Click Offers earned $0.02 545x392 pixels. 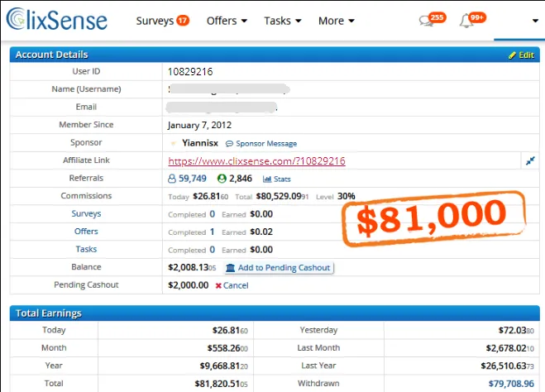pos(261,232)
